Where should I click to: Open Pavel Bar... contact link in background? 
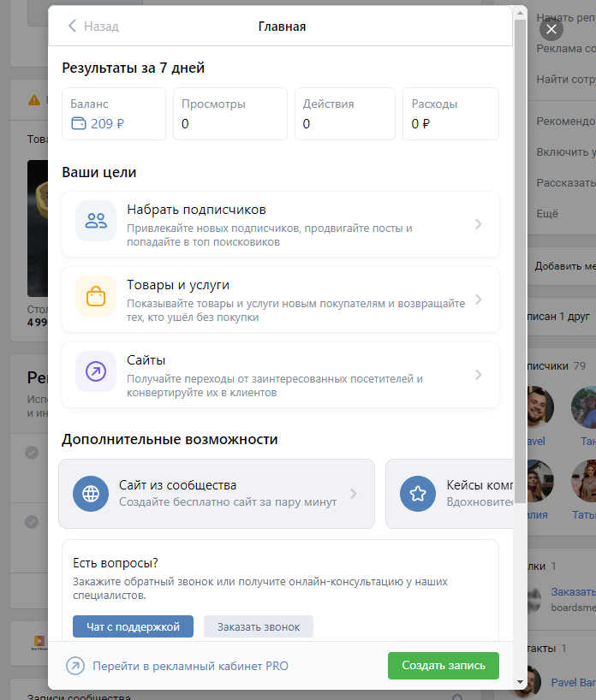[x=573, y=683]
